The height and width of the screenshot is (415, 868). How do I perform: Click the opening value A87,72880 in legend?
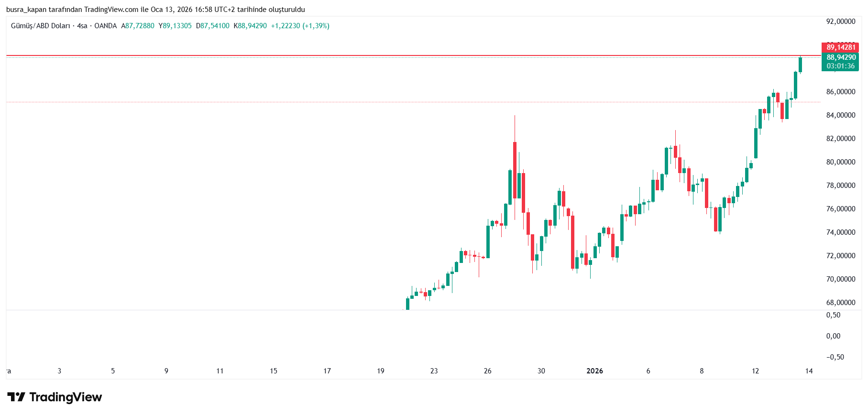pos(138,26)
